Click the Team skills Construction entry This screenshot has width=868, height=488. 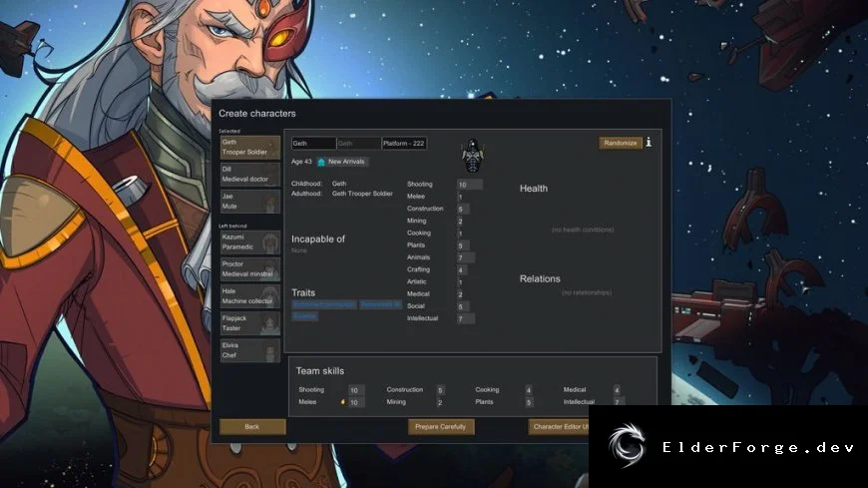(x=416, y=390)
